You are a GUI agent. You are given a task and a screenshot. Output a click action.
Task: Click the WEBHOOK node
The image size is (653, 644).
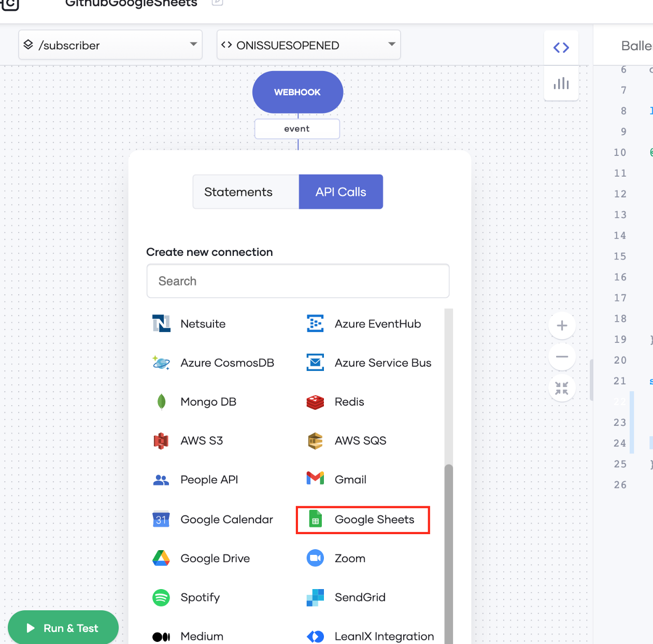click(x=297, y=92)
